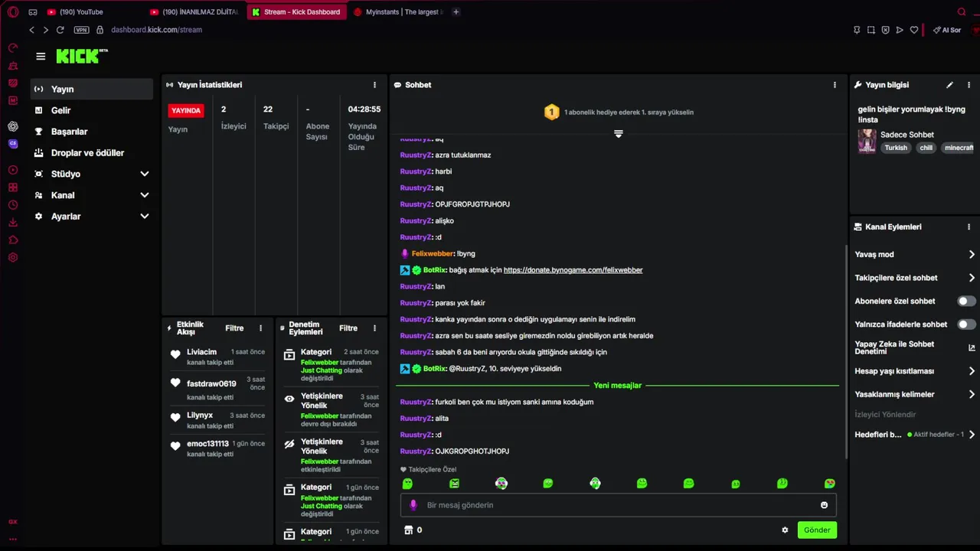Open Opera ad blocker shield icon
Viewport: 980px width, 551px height.
[886, 30]
